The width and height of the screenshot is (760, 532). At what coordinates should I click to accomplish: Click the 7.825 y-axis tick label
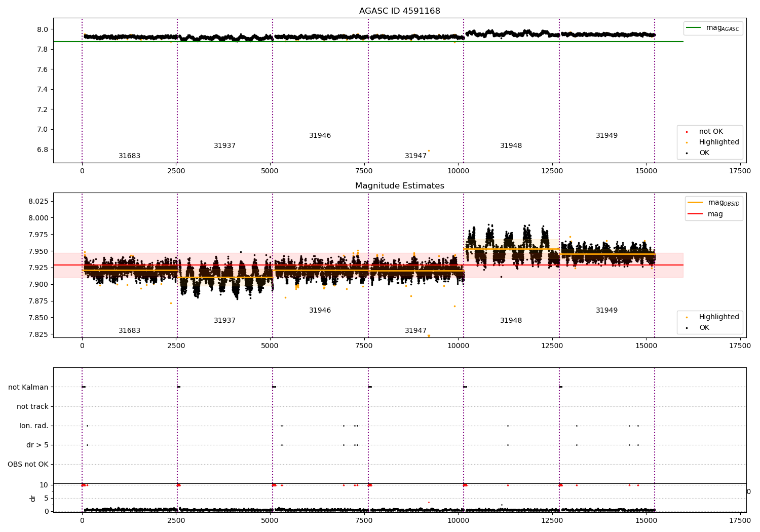(x=39, y=334)
